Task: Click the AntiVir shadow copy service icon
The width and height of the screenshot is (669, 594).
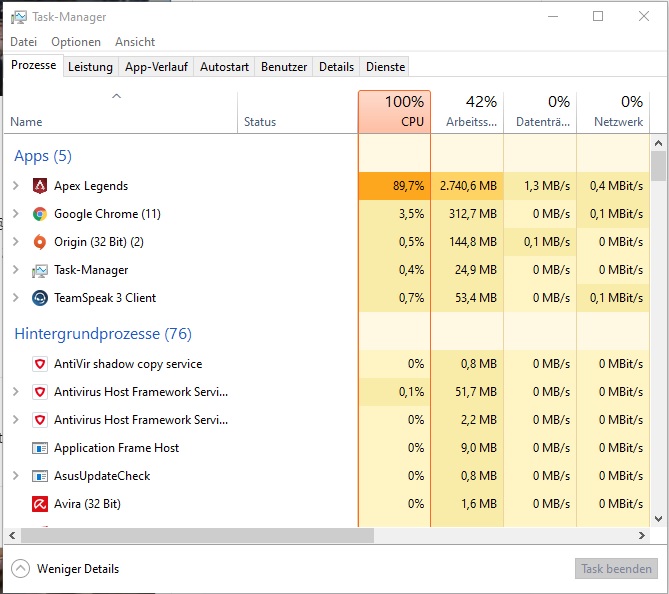Action: tap(40, 364)
